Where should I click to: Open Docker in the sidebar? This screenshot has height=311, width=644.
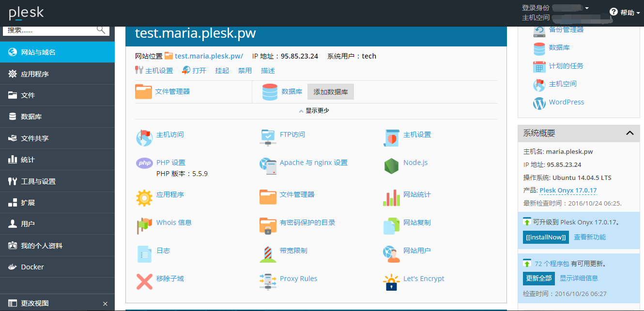pos(57,267)
